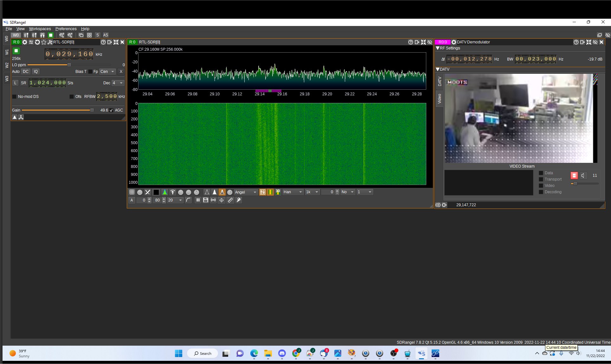Open spectrum measurements ruler icon
This screenshot has width=611, height=364.
(230, 200)
